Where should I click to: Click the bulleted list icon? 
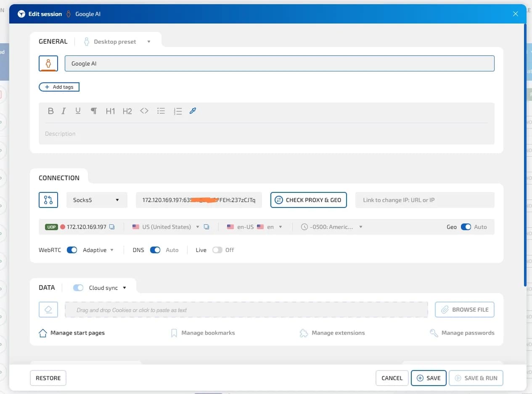coord(161,111)
